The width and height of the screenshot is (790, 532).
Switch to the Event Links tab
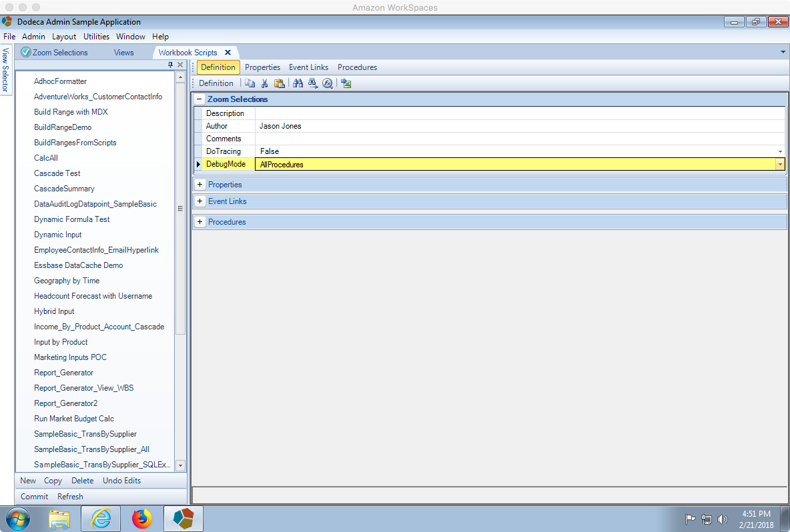[308, 67]
